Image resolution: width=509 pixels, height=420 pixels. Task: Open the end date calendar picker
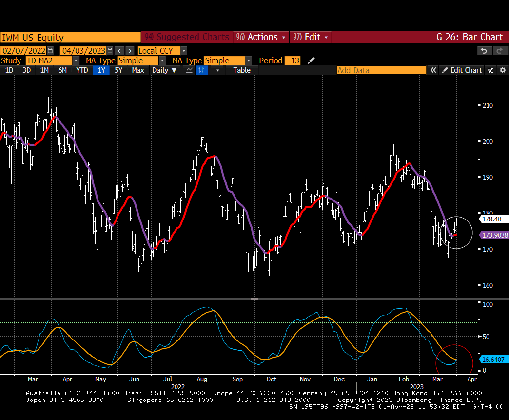coord(110,51)
